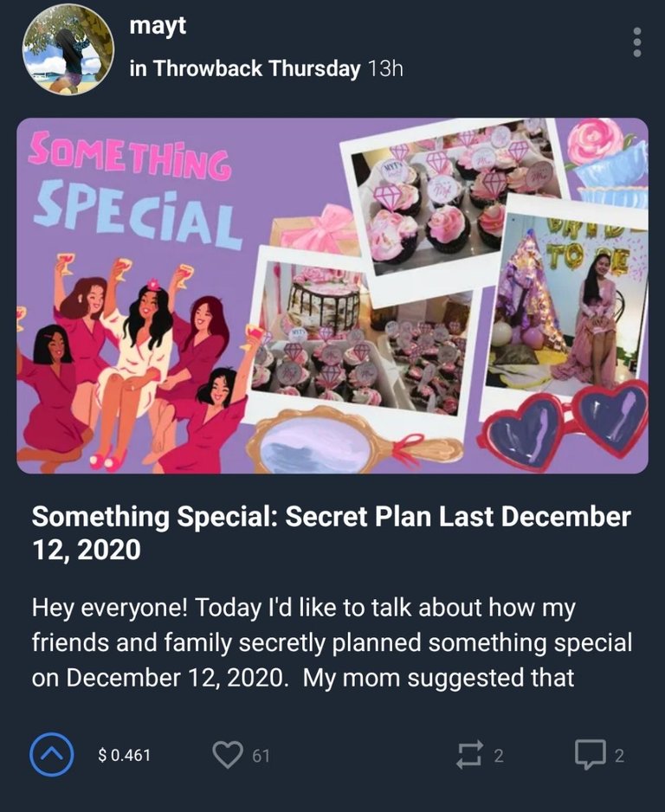The height and width of the screenshot is (812, 665).
Task: Read the post excerpt starting Hey everyone
Action: point(332,642)
